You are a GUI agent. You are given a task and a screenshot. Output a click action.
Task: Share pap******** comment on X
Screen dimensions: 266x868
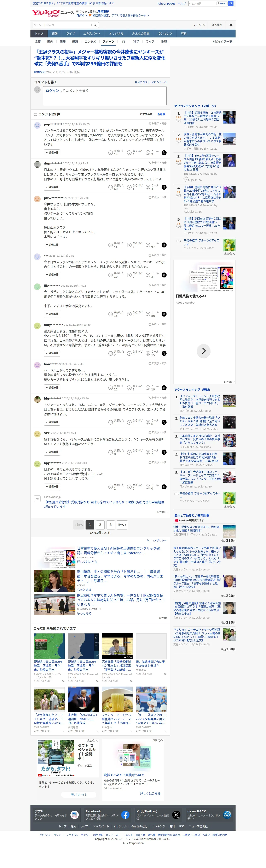pyautogui.click(x=164, y=153)
